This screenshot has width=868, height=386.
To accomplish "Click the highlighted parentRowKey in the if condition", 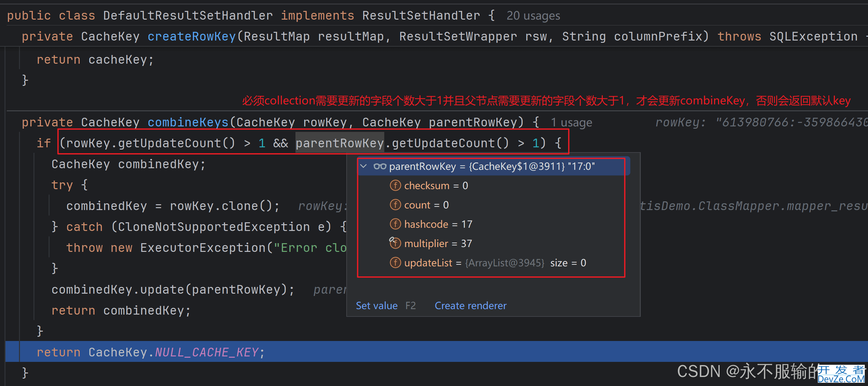I will (340, 143).
